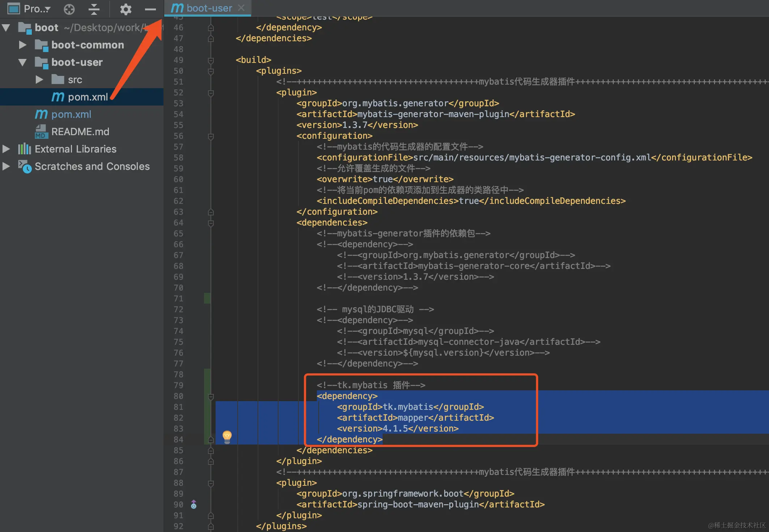769x532 pixels.
Task: Click version 4.1.5 on line 83
Action: coord(395,429)
